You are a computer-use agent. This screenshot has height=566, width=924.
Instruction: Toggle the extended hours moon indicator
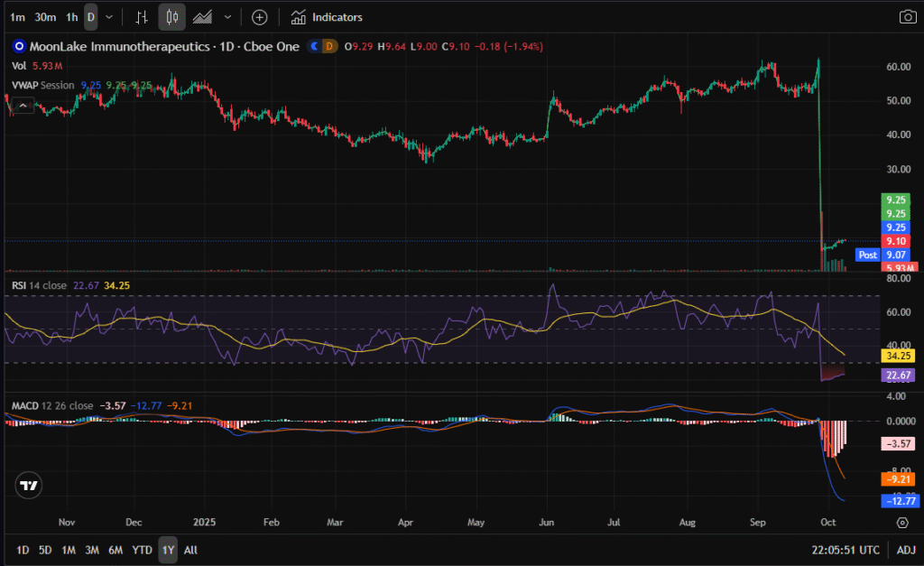tap(314, 45)
